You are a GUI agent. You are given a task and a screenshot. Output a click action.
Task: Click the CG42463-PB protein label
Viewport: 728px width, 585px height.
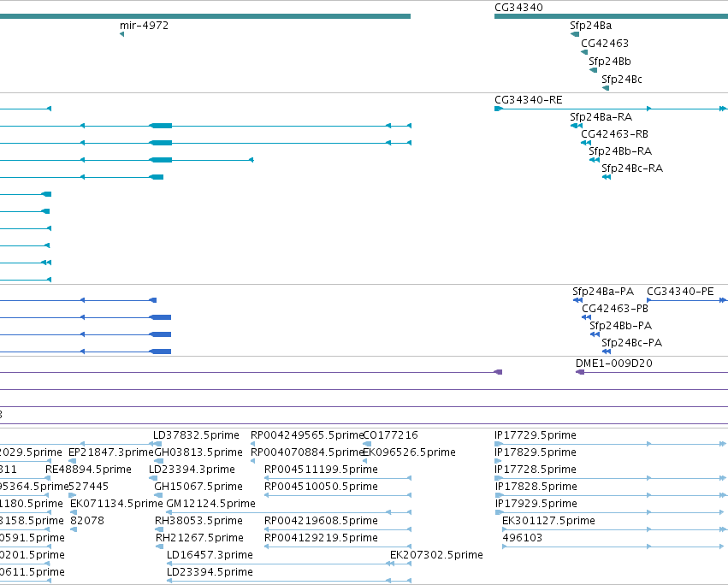(615, 309)
